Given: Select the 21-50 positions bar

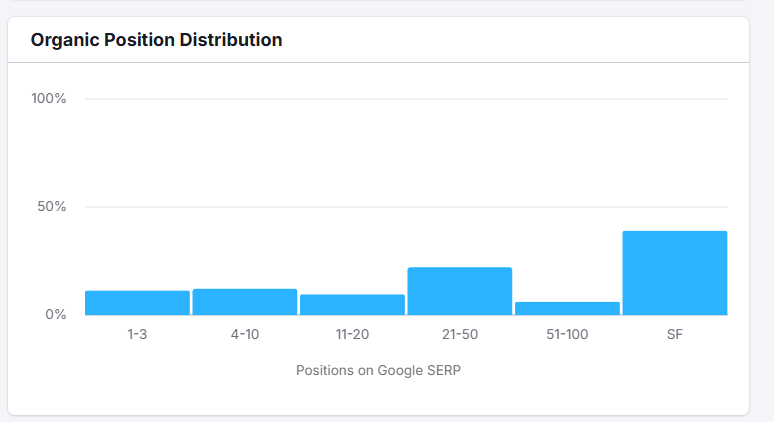Looking at the screenshot, I should pos(459,291).
